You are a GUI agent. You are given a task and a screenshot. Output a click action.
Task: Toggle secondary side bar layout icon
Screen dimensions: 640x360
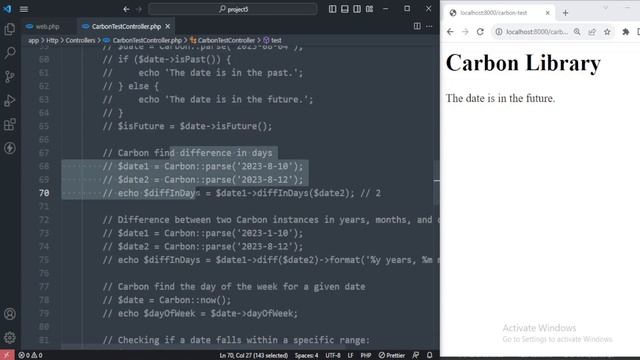tap(357, 9)
